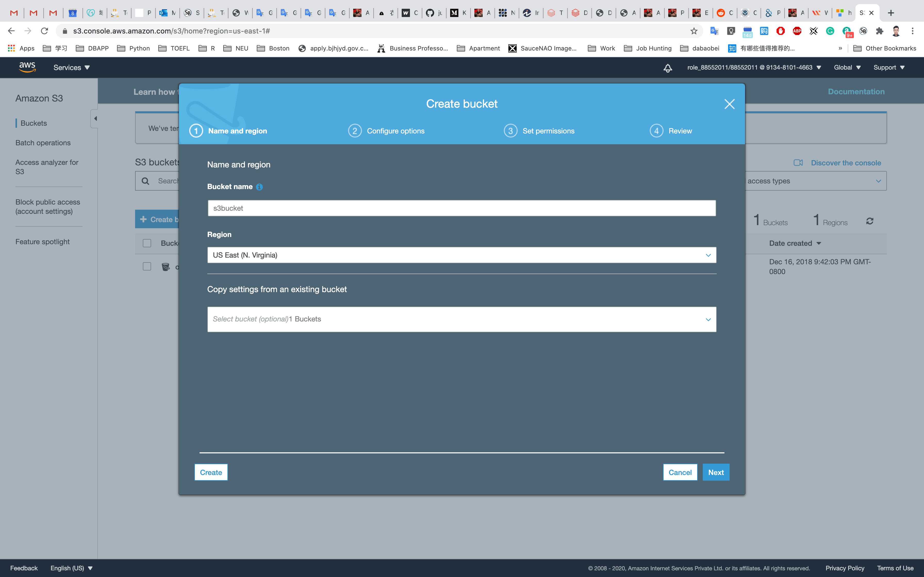Screen dimensions: 924x577
Task: Click the Bucket name info tooltip icon
Action: pyautogui.click(x=259, y=186)
